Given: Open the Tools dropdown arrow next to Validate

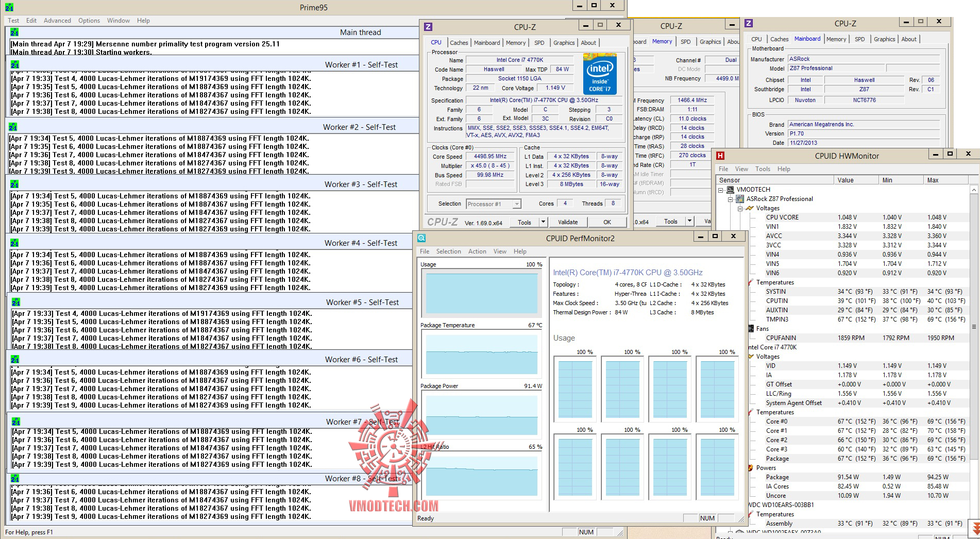Looking at the screenshot, I should (x=543, y=222).
